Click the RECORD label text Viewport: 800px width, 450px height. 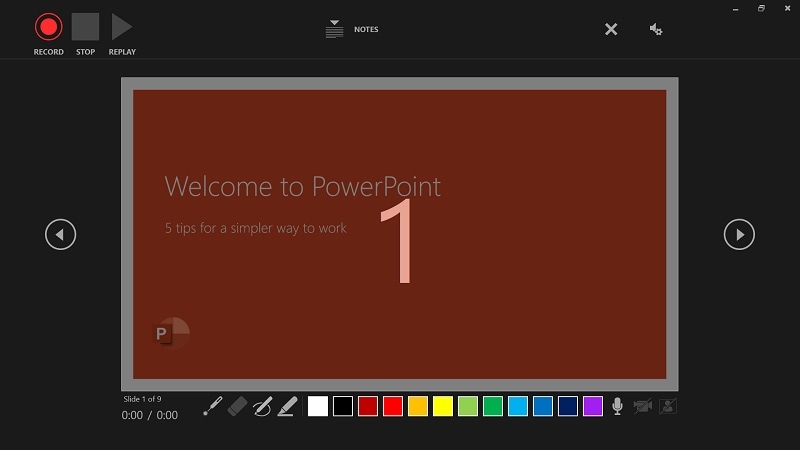tap(48, 52)
